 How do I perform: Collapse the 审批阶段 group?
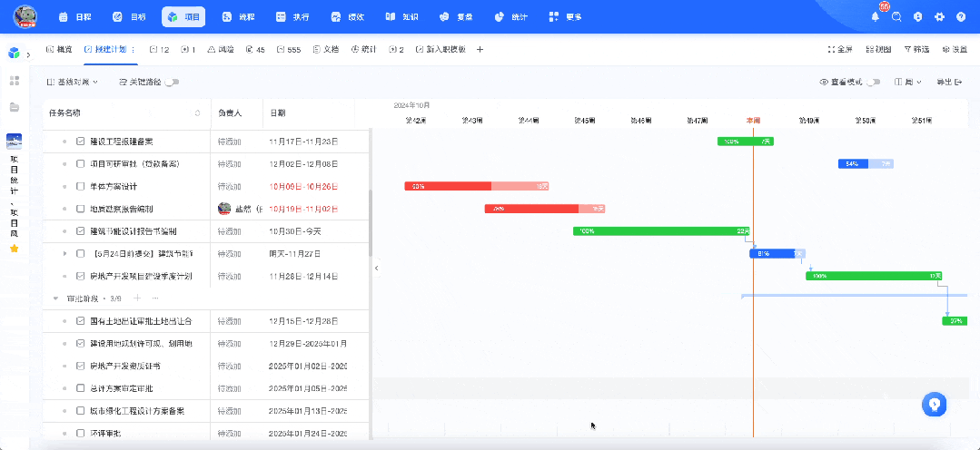coord(55,298)
